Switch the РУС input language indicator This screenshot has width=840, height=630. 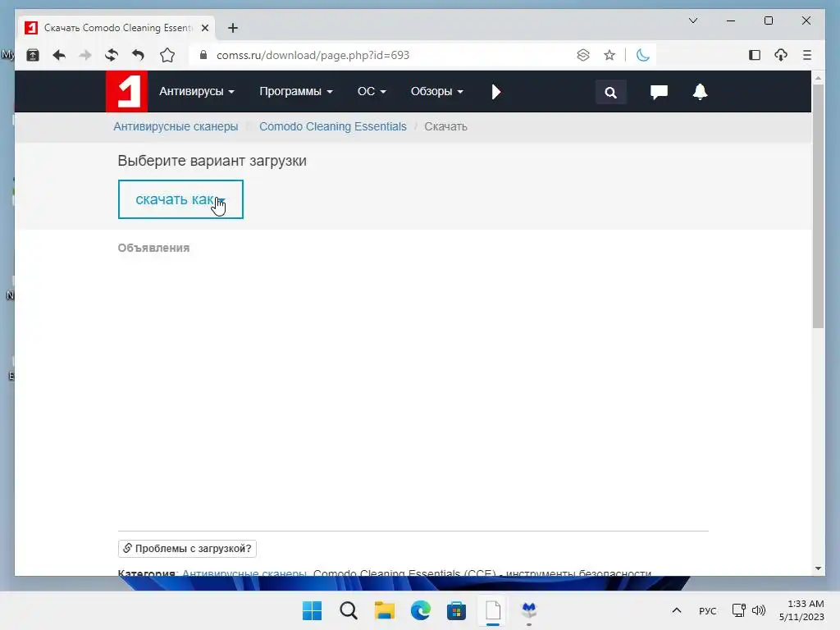point(708,610)
